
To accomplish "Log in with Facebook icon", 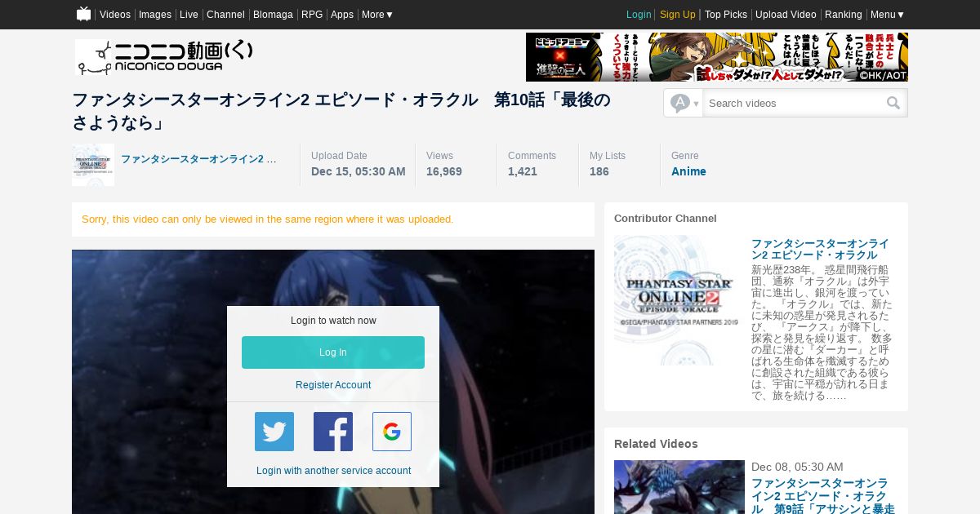I will point(333,432).
